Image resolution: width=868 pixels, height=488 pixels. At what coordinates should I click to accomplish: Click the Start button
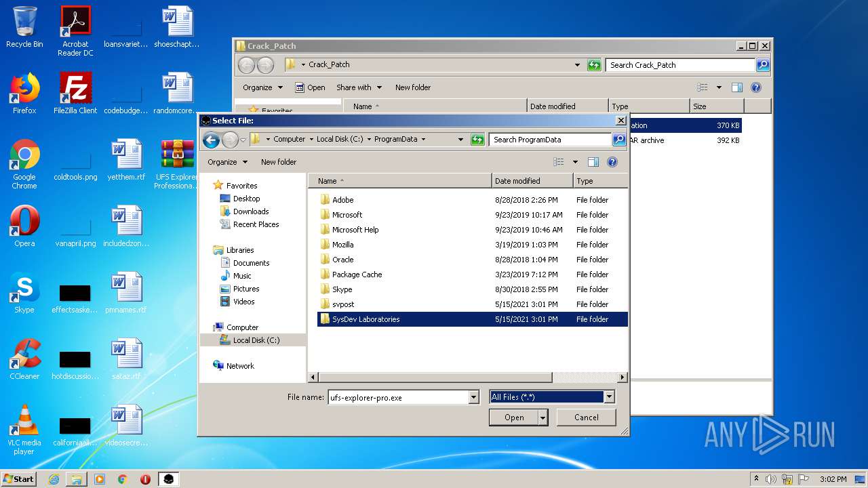19,479
